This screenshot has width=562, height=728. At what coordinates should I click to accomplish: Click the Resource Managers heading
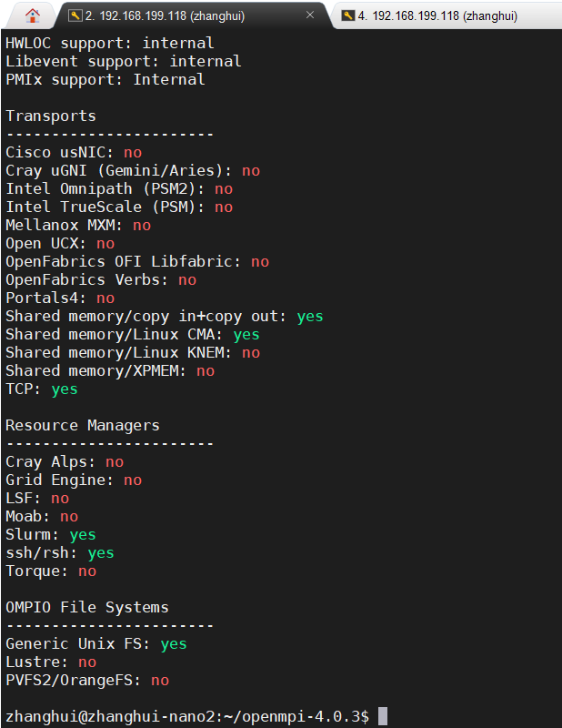(83, 425)
